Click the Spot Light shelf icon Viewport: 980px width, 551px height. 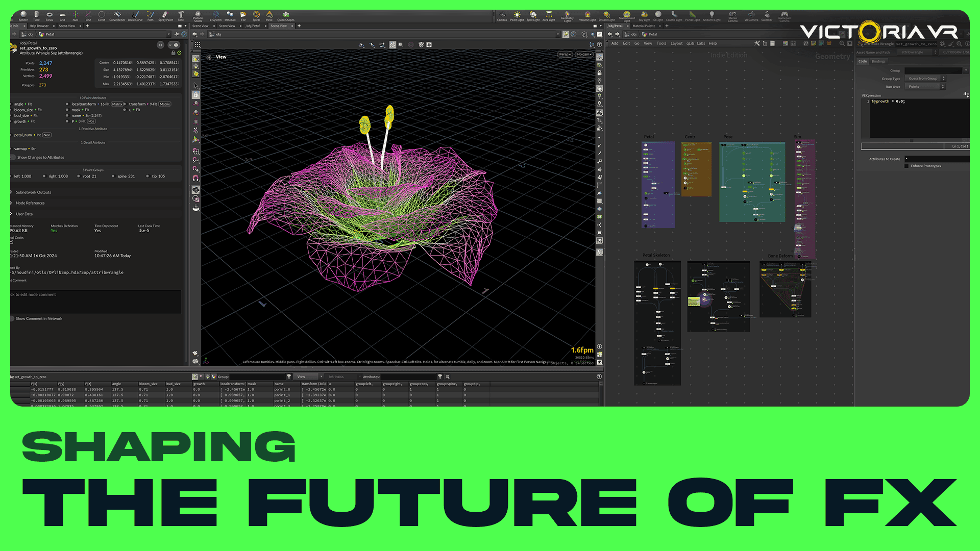coord(533,16)
